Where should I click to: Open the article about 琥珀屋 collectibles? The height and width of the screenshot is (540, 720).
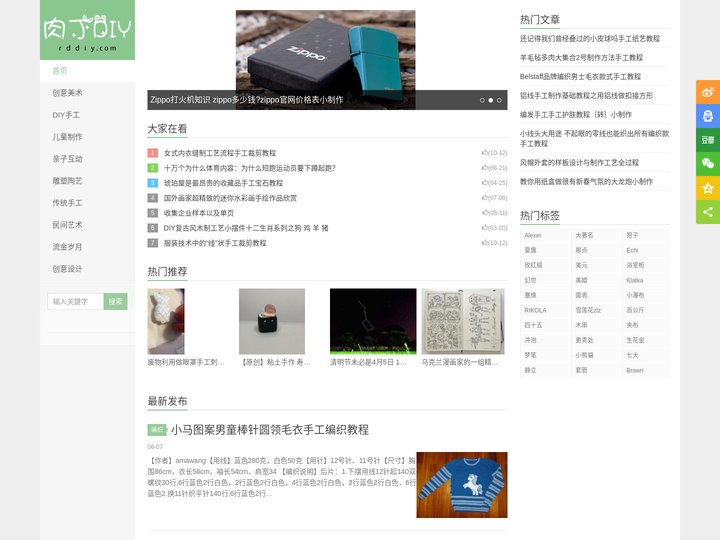click(x=223, y=183)
